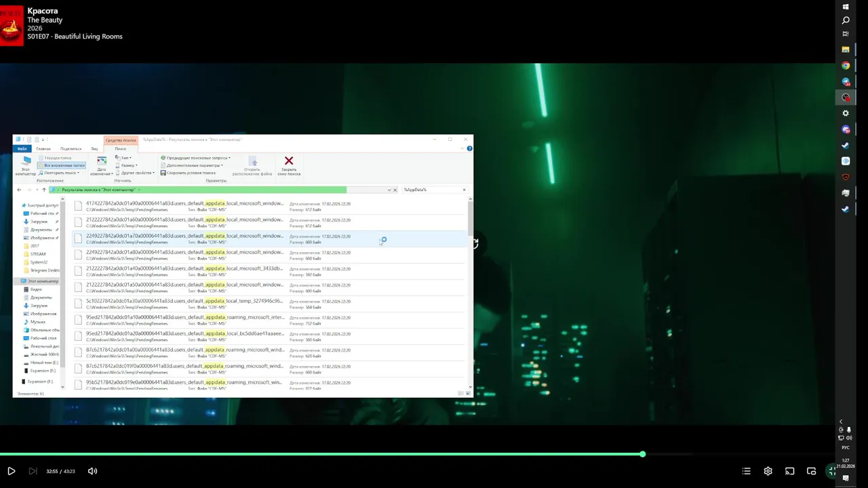The height and width of the screenshot is (488, 868).
Task: Click Этот компьютер ribbon button
Action: [26, 167]
